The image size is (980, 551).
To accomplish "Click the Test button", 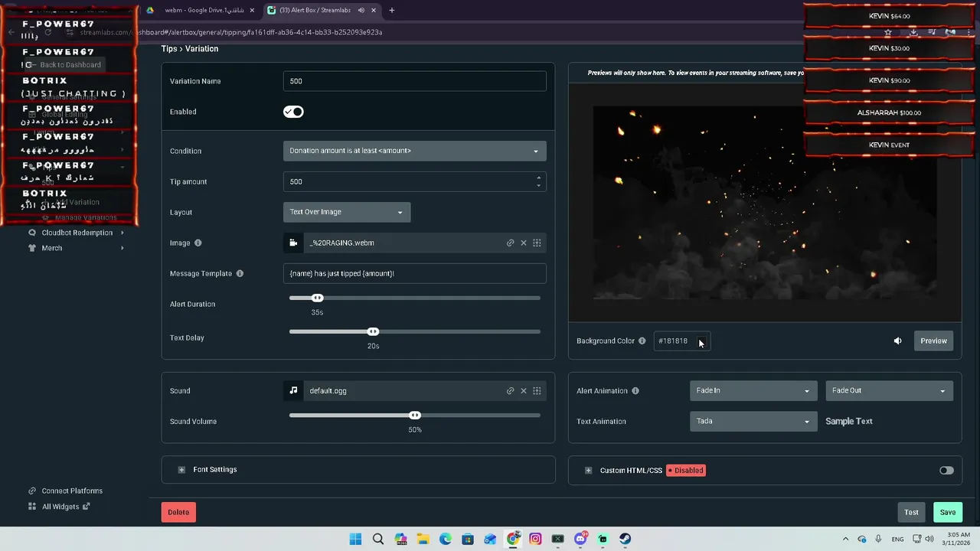I will click(x=911, y=512).
